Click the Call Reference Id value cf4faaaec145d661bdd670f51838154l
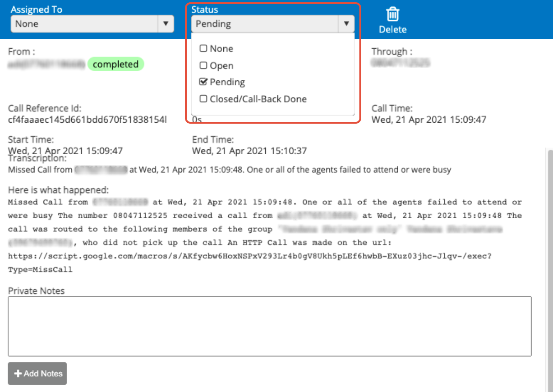The width and height of the screenshot is (553, 392). pyautogui.click(x=88, y=120)
